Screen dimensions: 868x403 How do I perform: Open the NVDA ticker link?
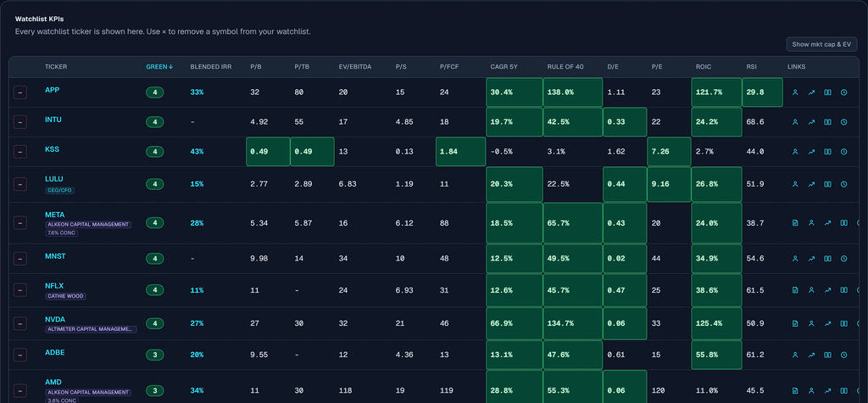pos(55,319)
